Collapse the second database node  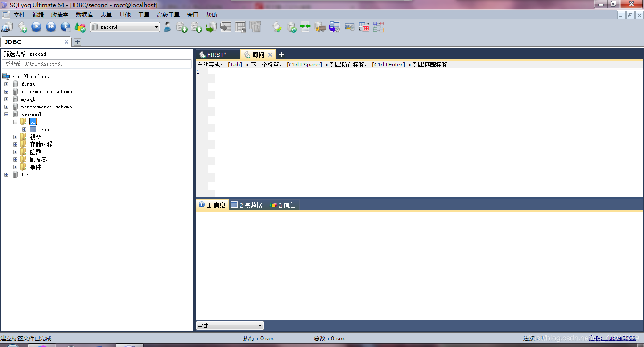point(6,114)
